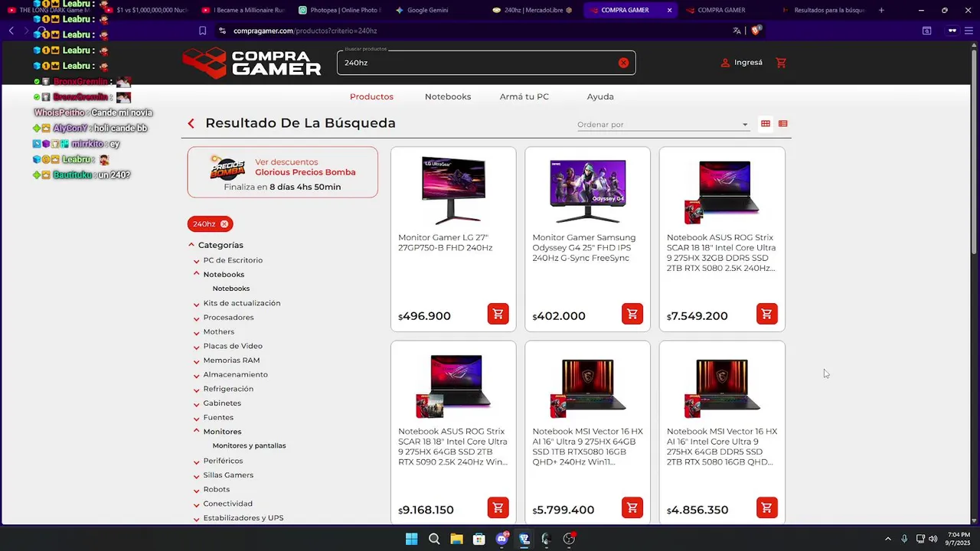980x551 pixels.
Task: Open the Refrigeración category
Action: (x=228, y=389)
